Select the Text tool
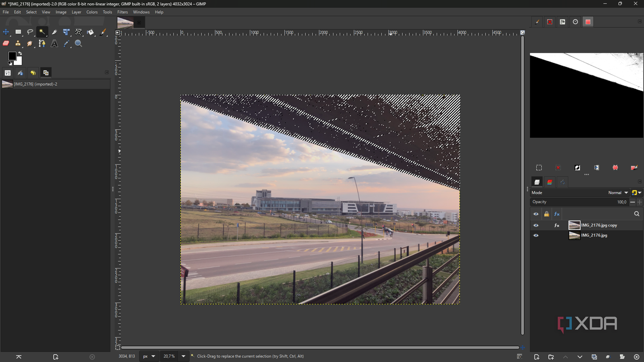This screenshot has width=644, height=362. 54,43
